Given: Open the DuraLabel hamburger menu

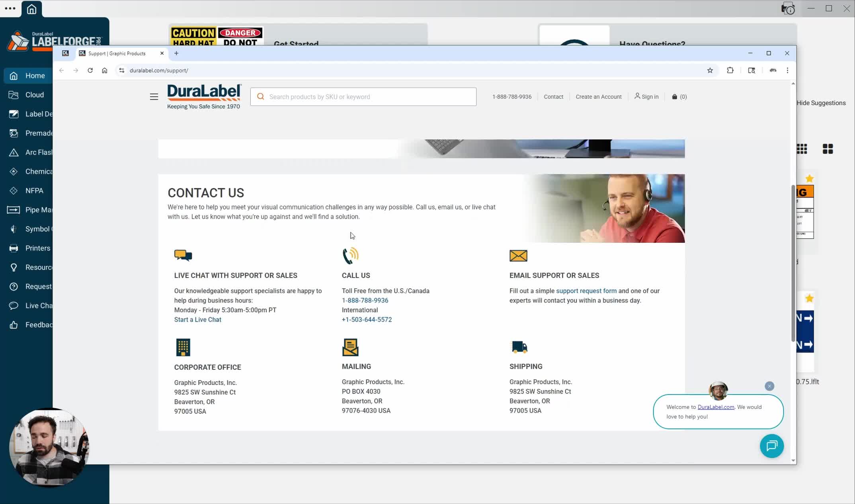Looking at the screenshot, I should [x=154, y=97].
